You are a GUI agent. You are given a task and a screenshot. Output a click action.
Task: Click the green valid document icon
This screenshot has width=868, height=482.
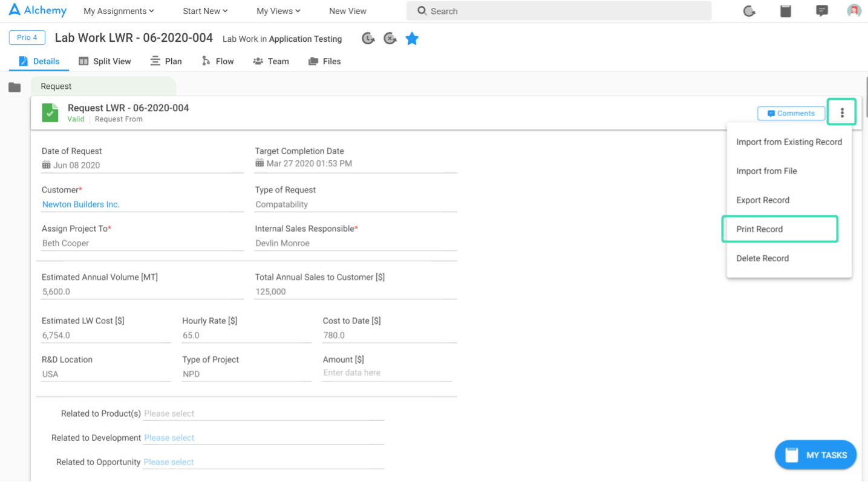[x=50, y=112]
